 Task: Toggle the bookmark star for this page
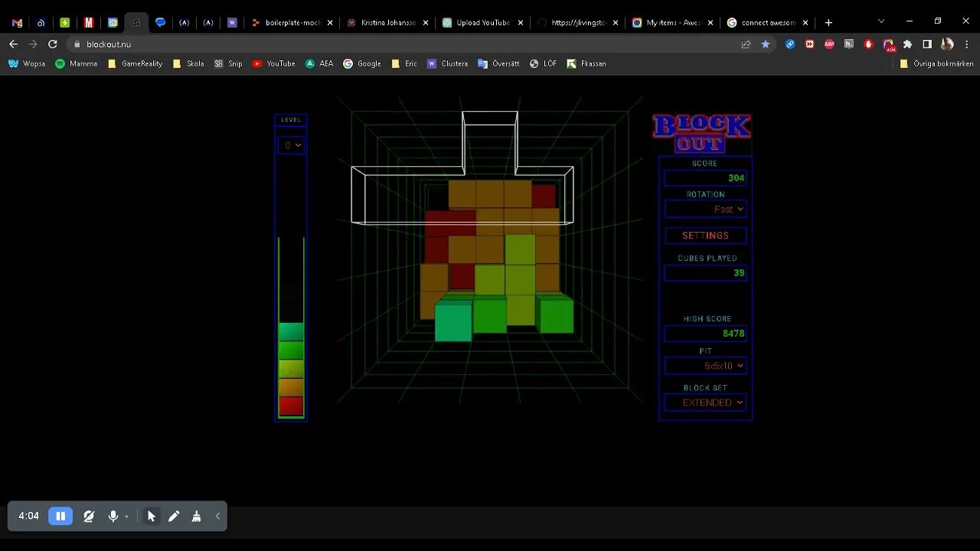coord(765,44)
